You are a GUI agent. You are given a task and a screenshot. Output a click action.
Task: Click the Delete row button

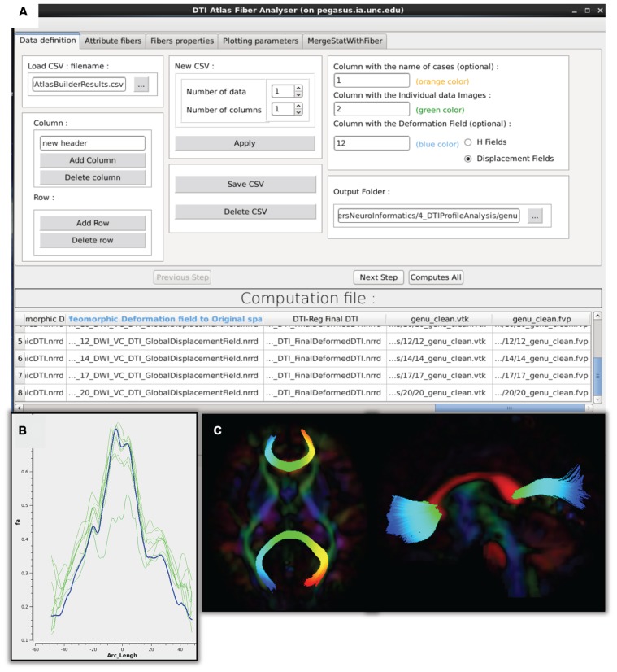pyautogui.click(x=93, y=240)
